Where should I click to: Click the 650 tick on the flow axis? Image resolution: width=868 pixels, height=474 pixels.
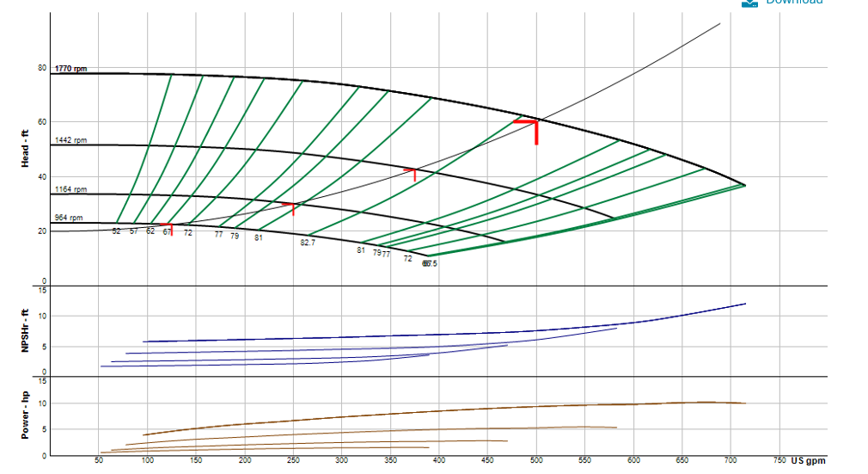682,460
